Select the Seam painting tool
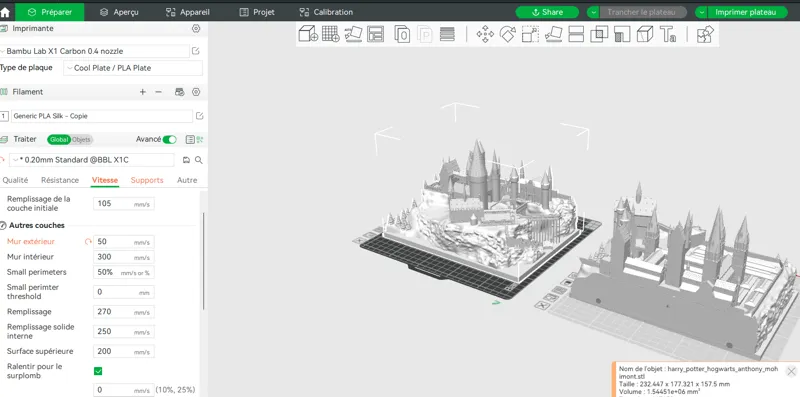800x397 pixels. click(x=645, y=34)
